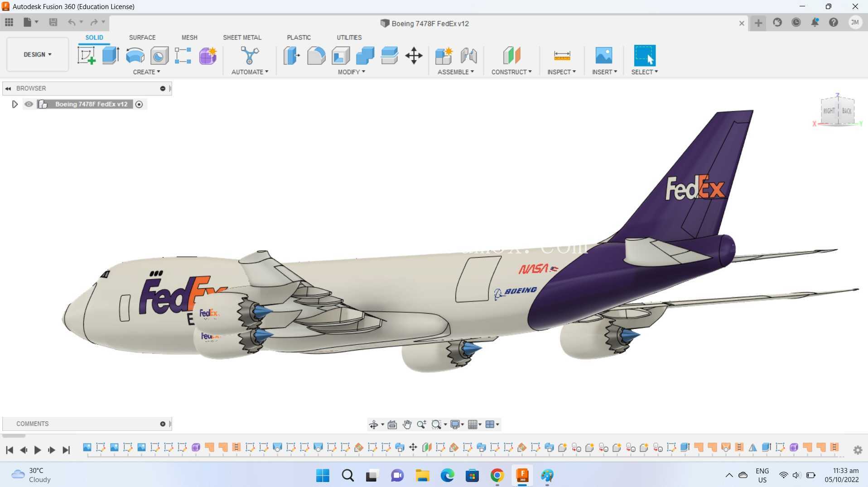The image size is (868, 487).
Task: Toggle the Browser panel pin dot
Action: click(x=163, y=89)
